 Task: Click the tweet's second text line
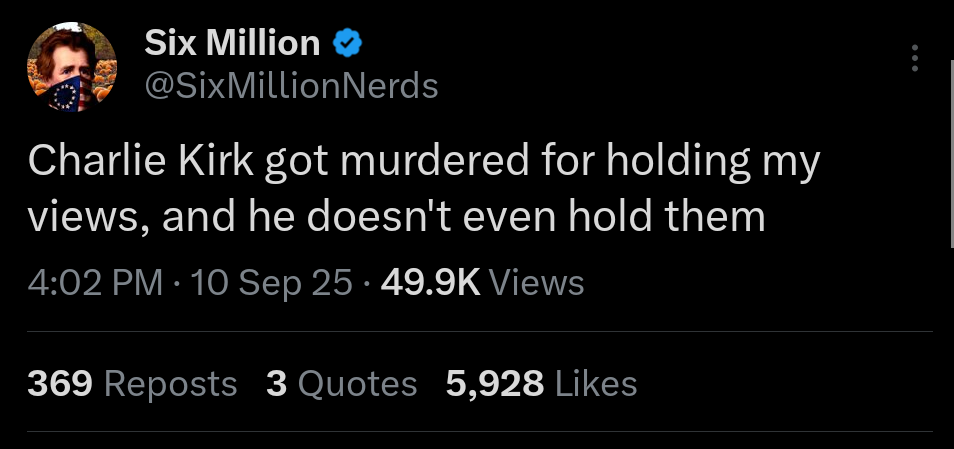click(x=396, y=215)
